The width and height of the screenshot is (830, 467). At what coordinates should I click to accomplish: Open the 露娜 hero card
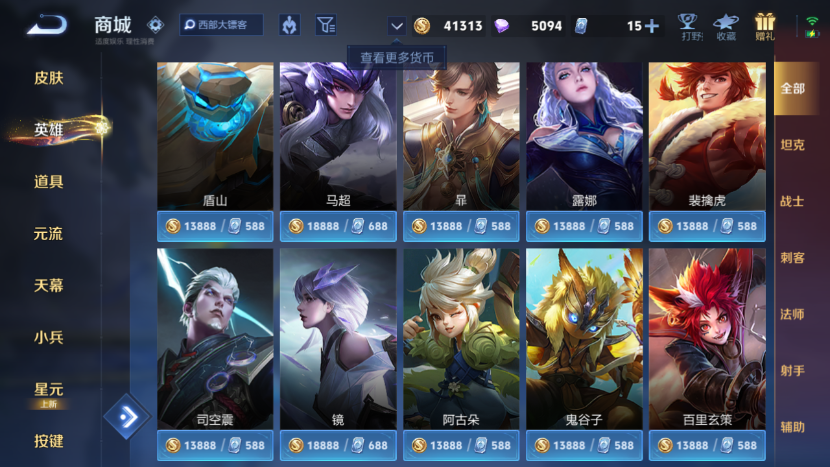[x=584, y=136]
